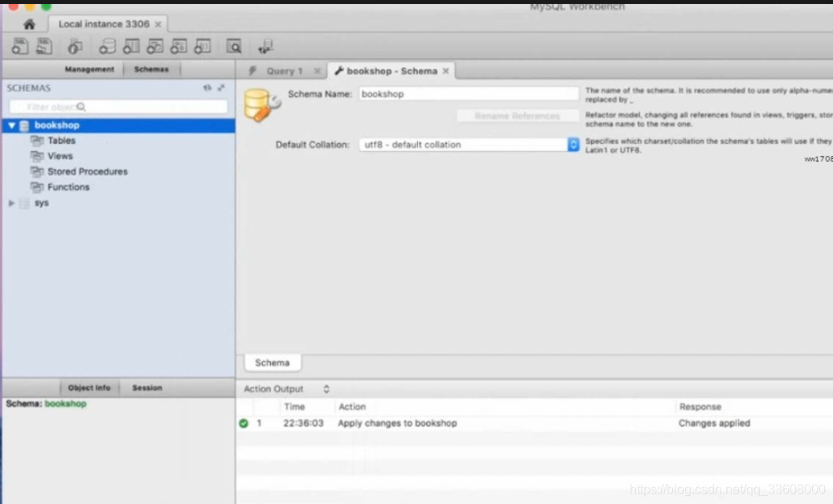Switch to the Query 1 tab
Image resolution: width=833 pixels, height=504 pixels.
[284, 71]
